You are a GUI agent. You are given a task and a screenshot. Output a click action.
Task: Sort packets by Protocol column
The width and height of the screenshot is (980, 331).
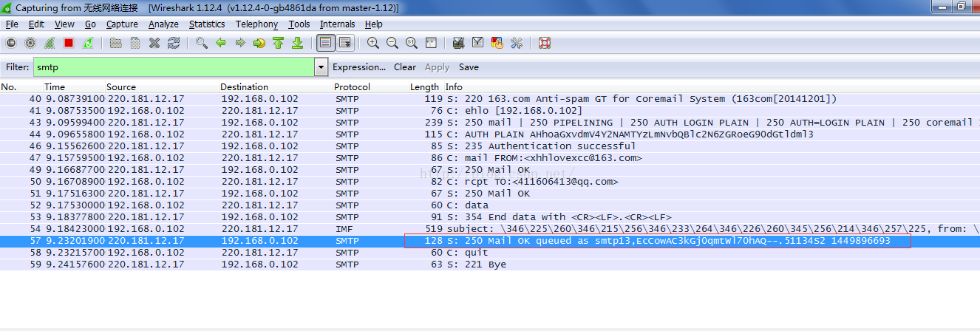[x=352, y=87]
